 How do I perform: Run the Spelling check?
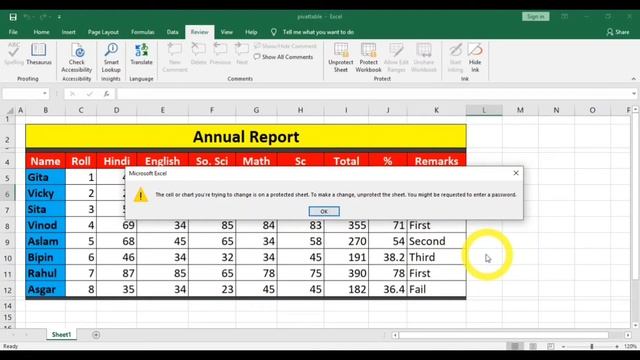(x=13, y=54)
